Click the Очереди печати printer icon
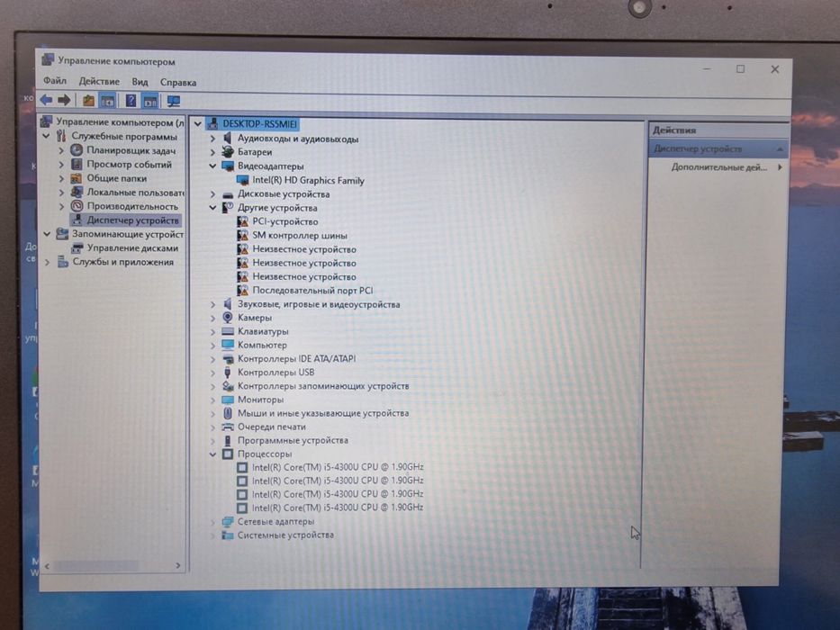The width and height of the screenshot is (840, 630). click(228, 427)
